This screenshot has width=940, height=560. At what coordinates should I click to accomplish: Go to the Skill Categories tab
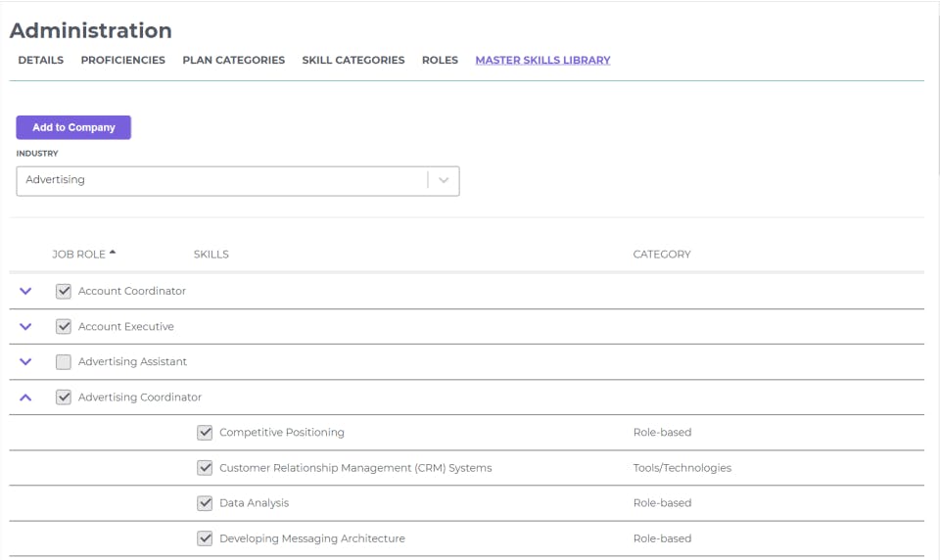tap(353, 60)
